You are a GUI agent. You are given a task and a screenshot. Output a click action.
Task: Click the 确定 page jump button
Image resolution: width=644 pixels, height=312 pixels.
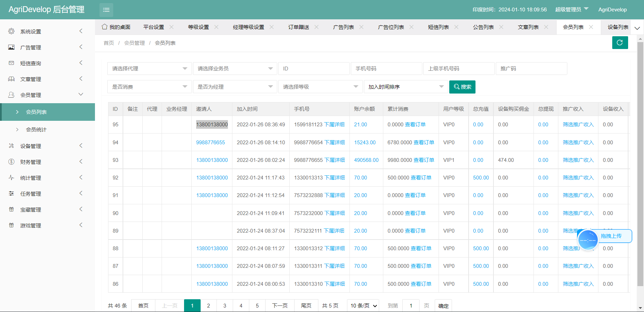click(x=443, y=305)
